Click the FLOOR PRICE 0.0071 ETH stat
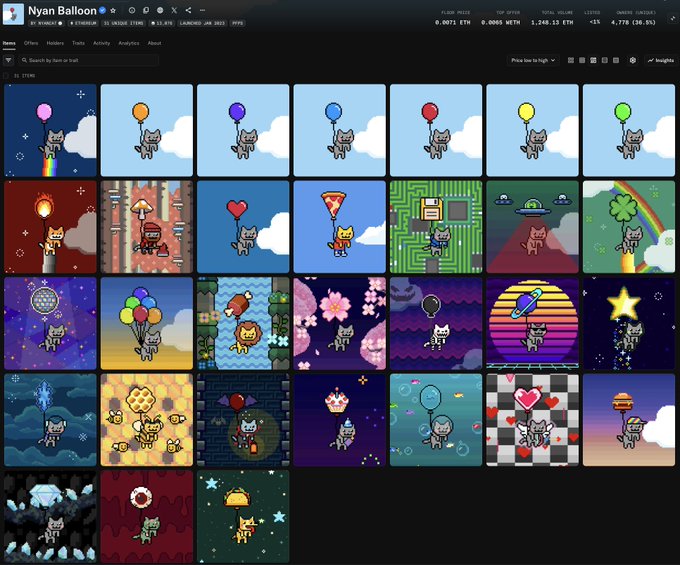Image resolution: width=680 pixels, height=565 pixels. 453,18
